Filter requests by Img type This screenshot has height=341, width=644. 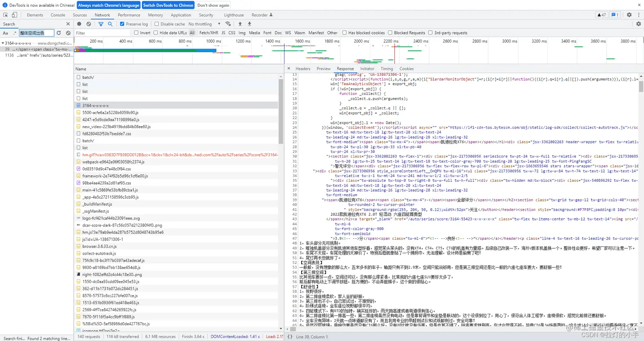coord(242,33)
